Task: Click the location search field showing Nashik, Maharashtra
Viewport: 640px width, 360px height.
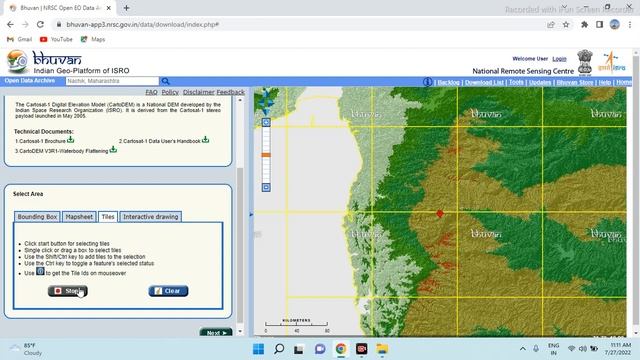Action: [x=112, y=81]
